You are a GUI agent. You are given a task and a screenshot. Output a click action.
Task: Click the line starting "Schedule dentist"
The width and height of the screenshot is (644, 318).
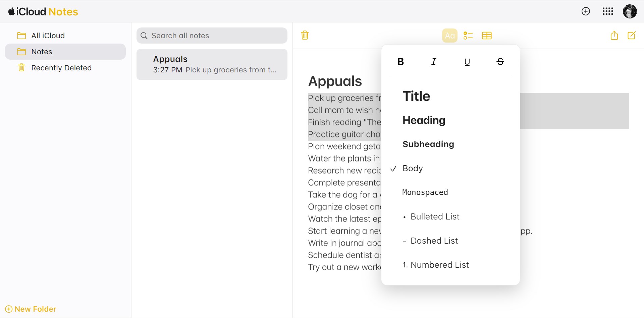[x=344, y=255]
